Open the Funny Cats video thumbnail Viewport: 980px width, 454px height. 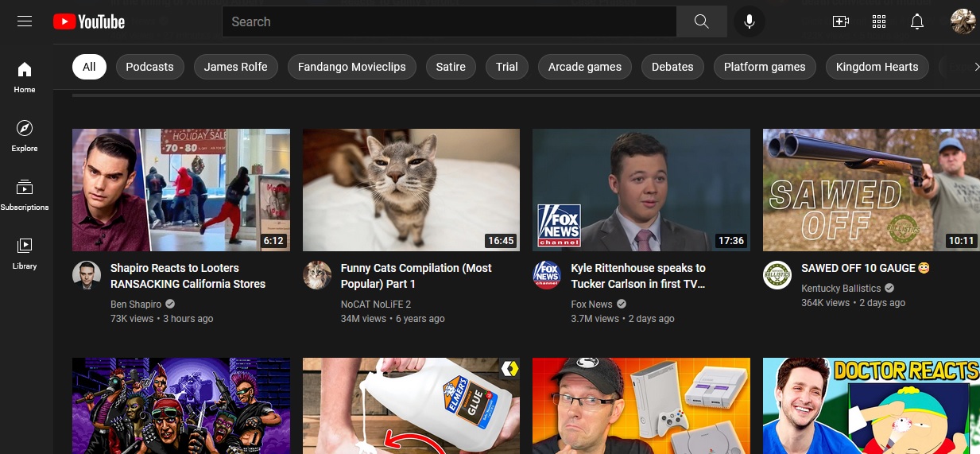(x=411, y=190)
